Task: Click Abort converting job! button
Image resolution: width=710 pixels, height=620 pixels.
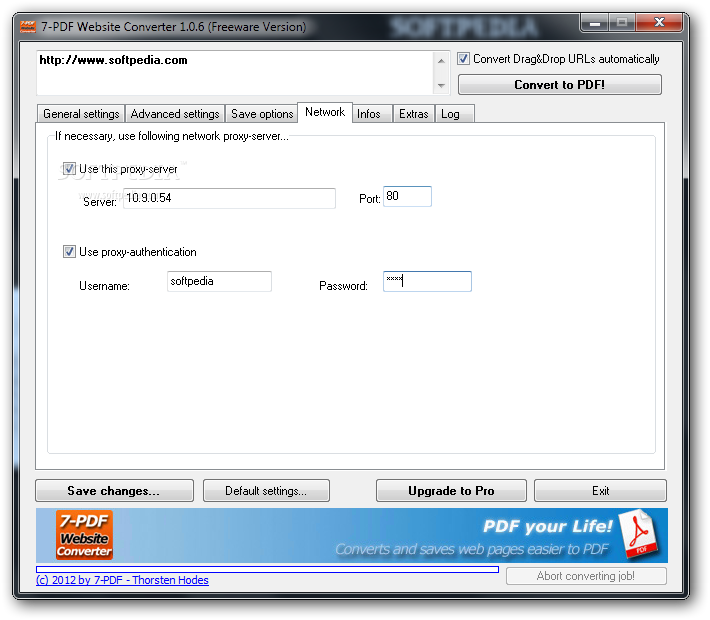Action: (x=586, y=576)
